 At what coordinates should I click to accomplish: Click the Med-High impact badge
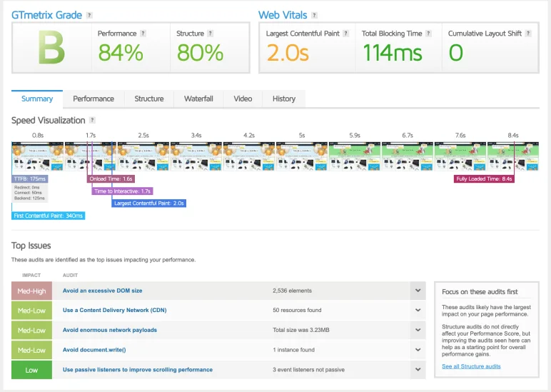point(31,291)
